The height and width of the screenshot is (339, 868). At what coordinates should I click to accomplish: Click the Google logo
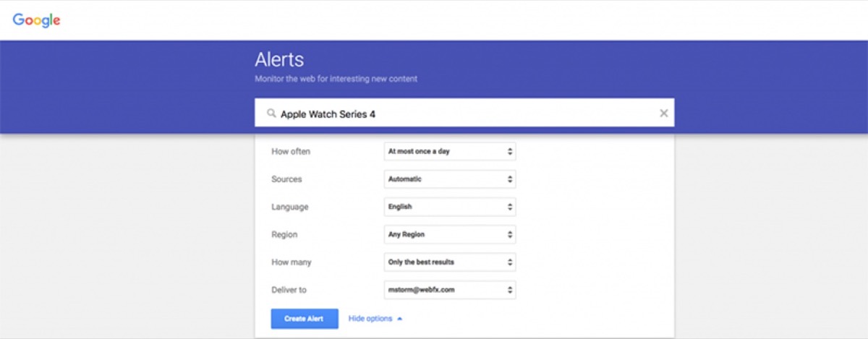click(x=36, y=20)
